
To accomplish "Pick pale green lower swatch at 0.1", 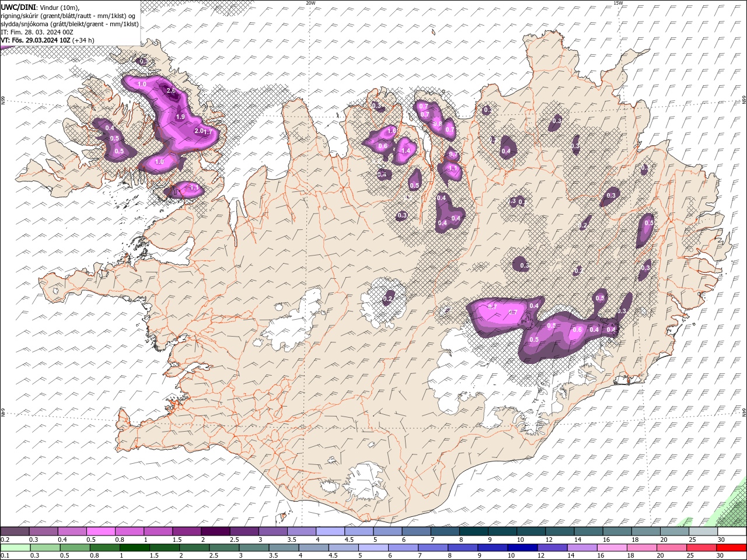I will [15, 547].
